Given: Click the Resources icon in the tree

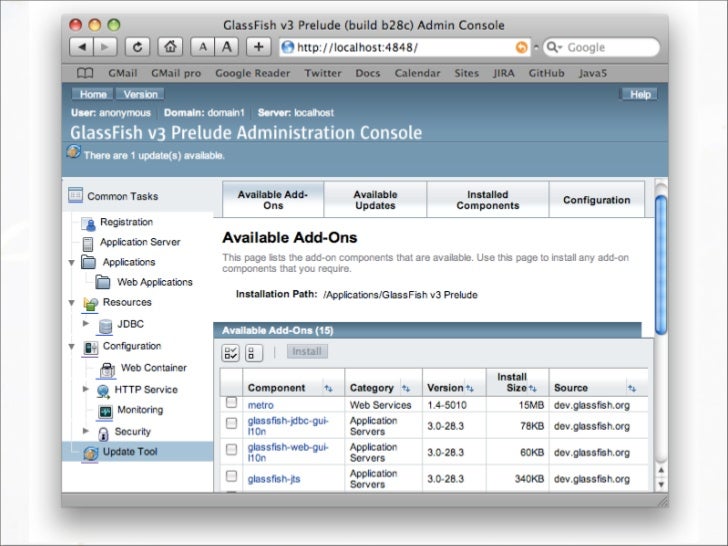Looking at the screenshot, I should 91,304.
